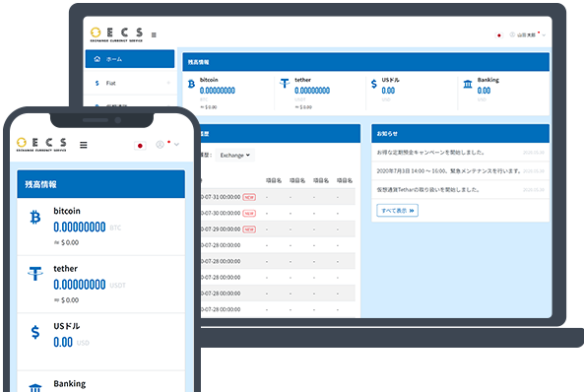
Task: Select the Home sidebar menu item
Action: (x=130, y=59)
